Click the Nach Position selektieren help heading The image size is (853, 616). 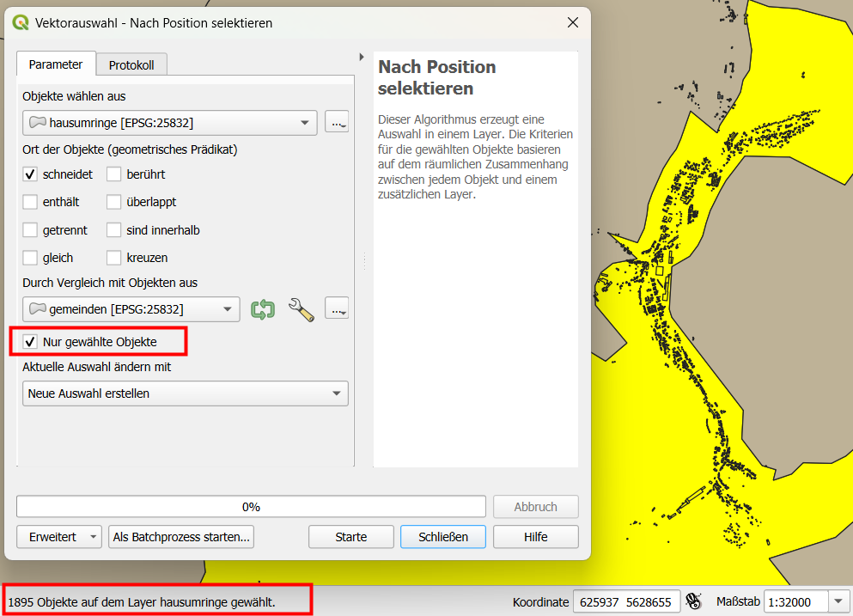click(437, 77)
